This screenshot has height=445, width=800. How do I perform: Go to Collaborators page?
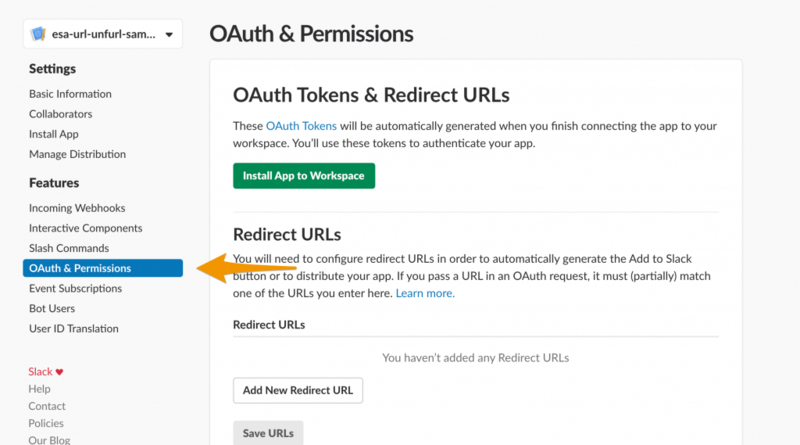[60, 114]
